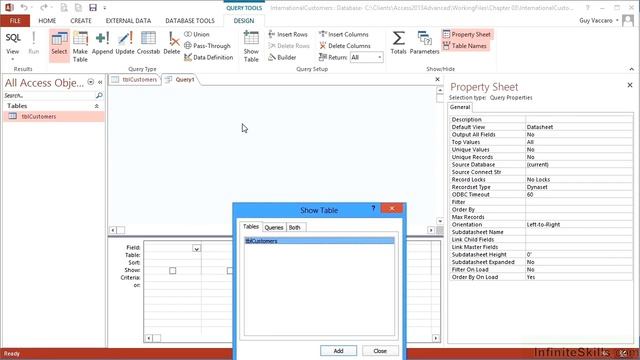Click Close button in Show Table dialog
The height and width of the screenshot is (360, 640).
click(x=380, y=351)
